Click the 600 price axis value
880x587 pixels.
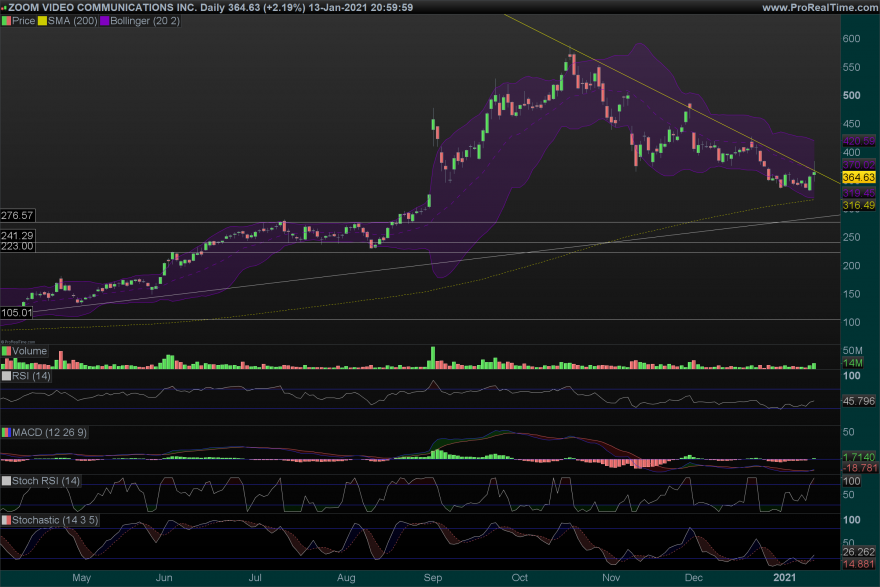click(851, 39)
